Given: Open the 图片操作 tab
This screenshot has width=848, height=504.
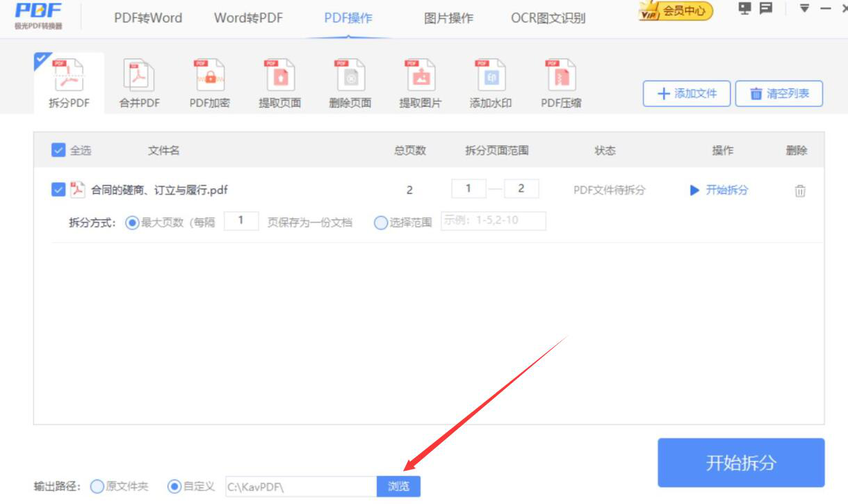Looking at the screenshot, I should coord(448,18).
